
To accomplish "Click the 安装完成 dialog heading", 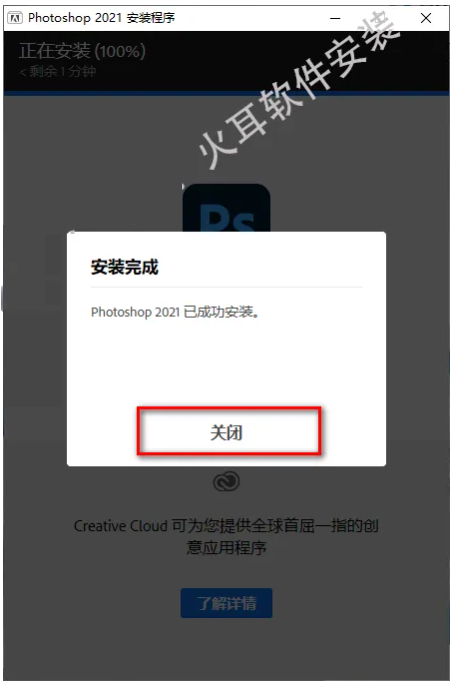I will click(124, 267).
